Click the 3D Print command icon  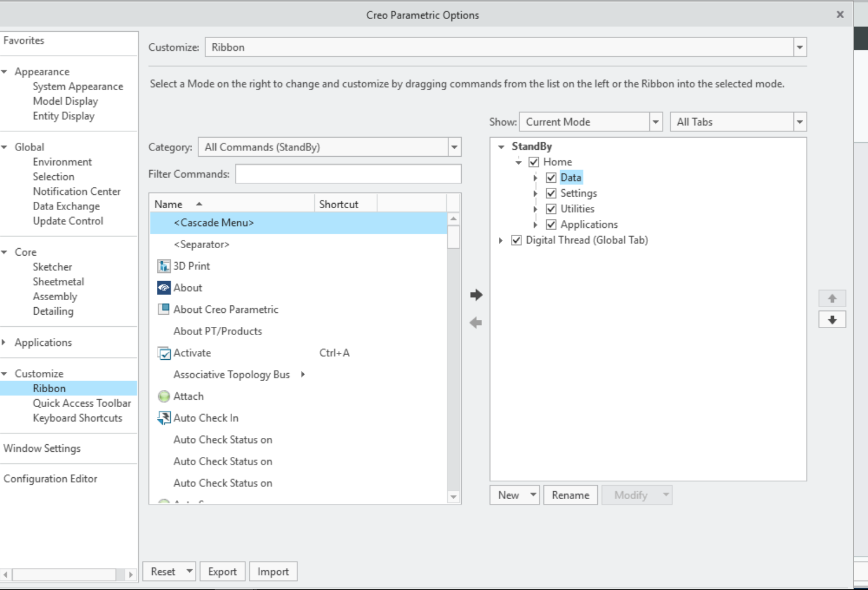tap(164, 266)
